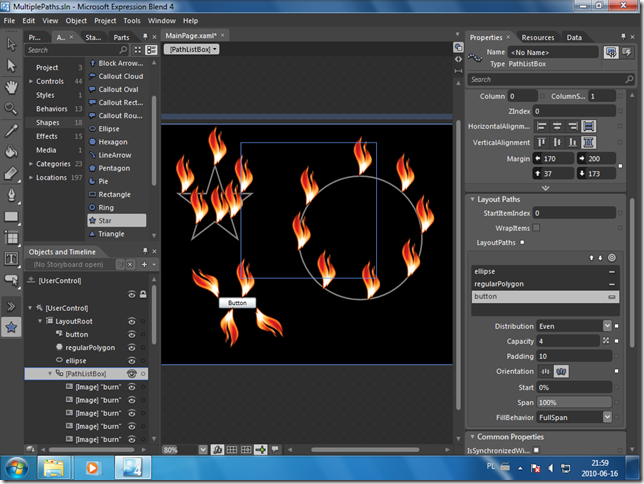Image resolution: width=644 pixels, height=484 pixels.
Task: Move layout path item up
Action: [591, 258]
